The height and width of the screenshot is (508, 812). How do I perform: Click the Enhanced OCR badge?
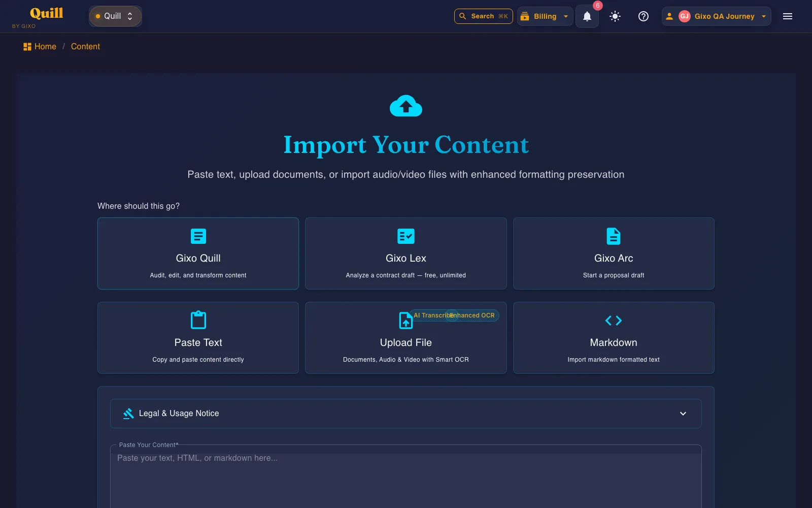tap(472, 315)
